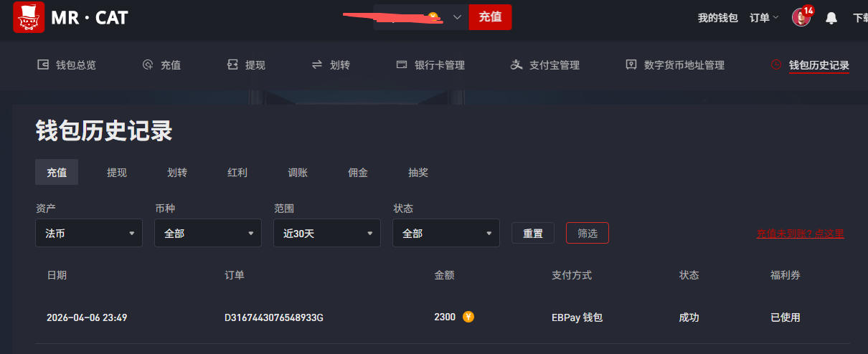
Task: Open the 范围 dropdown showing 近30天
Action: click(327, 233)
